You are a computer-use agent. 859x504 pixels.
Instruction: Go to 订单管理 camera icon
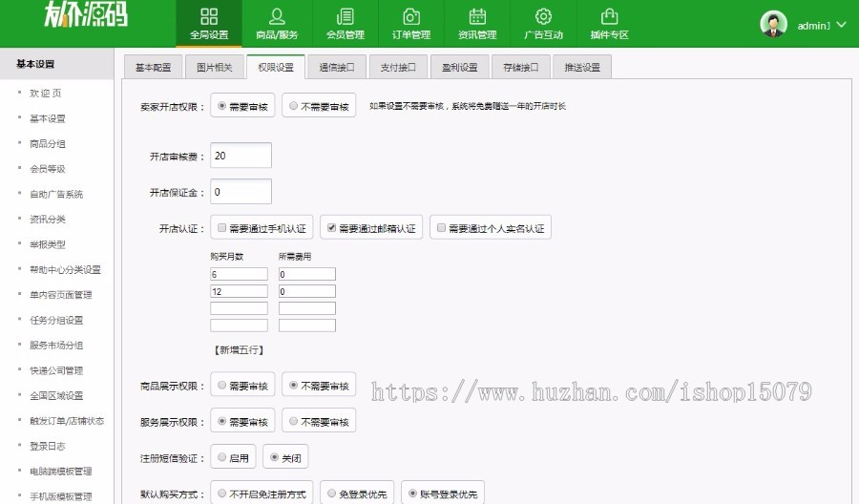click(411, 16)
